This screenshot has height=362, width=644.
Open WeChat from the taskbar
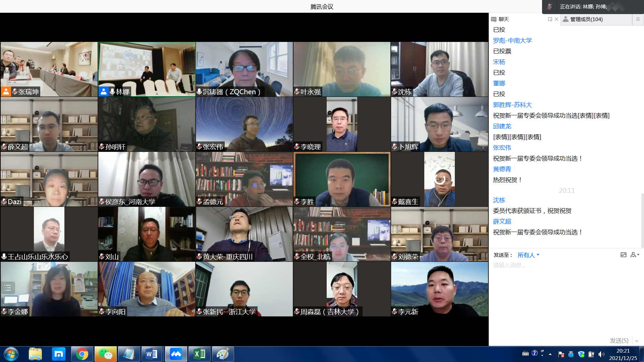pyautogui.click(x=105, y=354)
